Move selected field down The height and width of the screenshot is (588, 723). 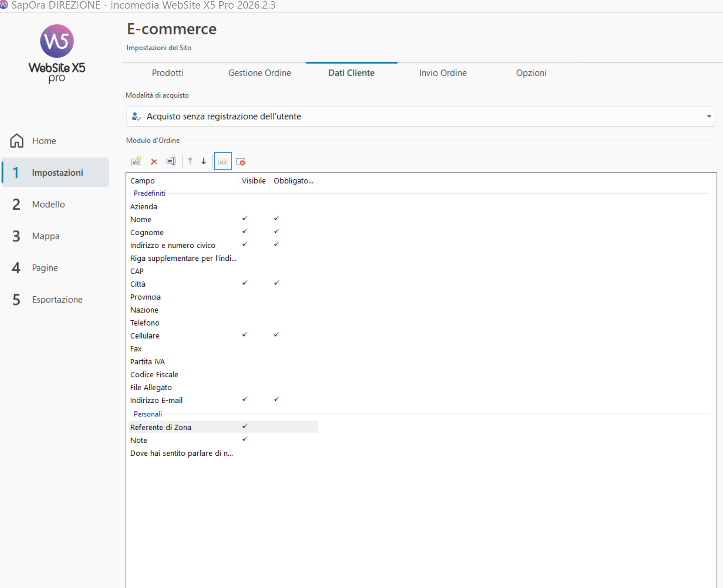pyautogui.click(x=204, y=161)
